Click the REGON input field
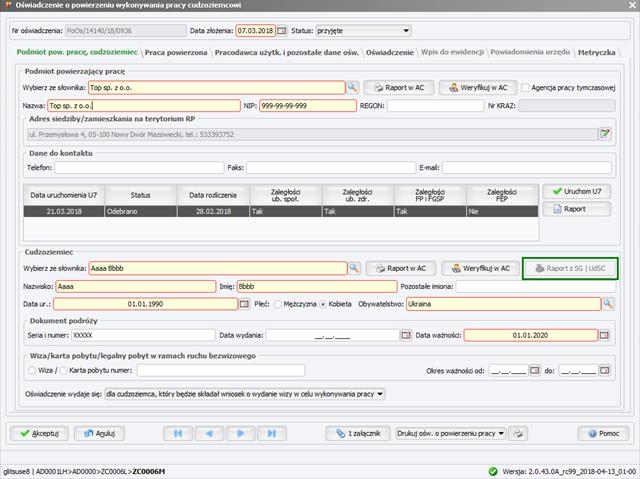Image resolution: width=640 pixels, height=479 pixels. pyautogui.click(x=435, y=106)
